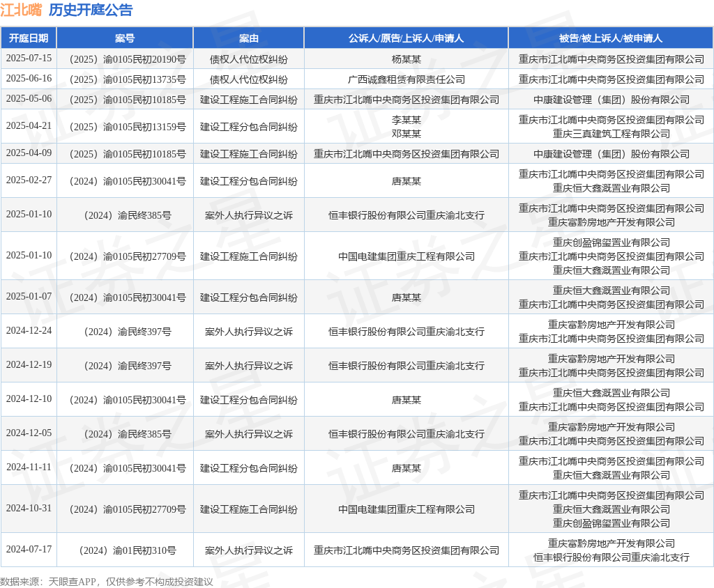Select the date 2025-04-09

(x=29, y=153)
